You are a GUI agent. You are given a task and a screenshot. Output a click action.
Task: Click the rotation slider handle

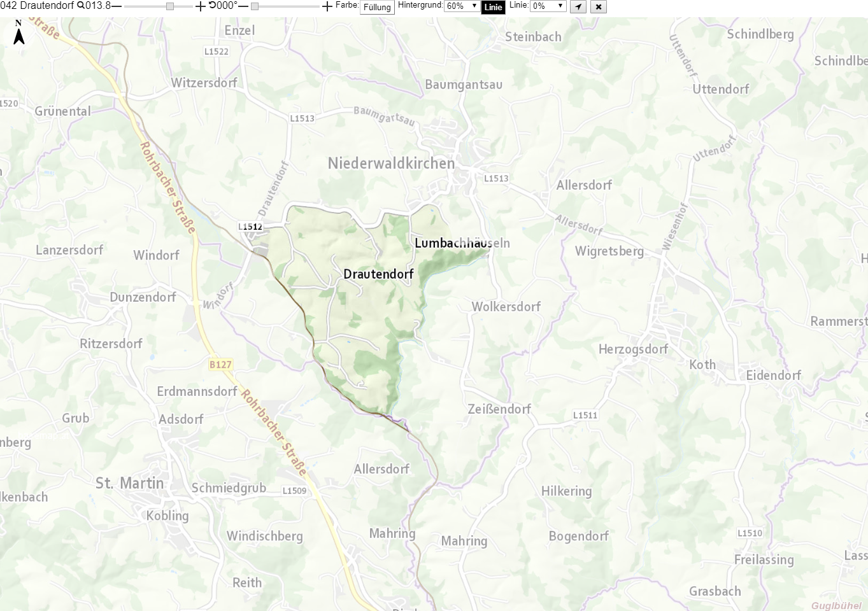point(255,6)
